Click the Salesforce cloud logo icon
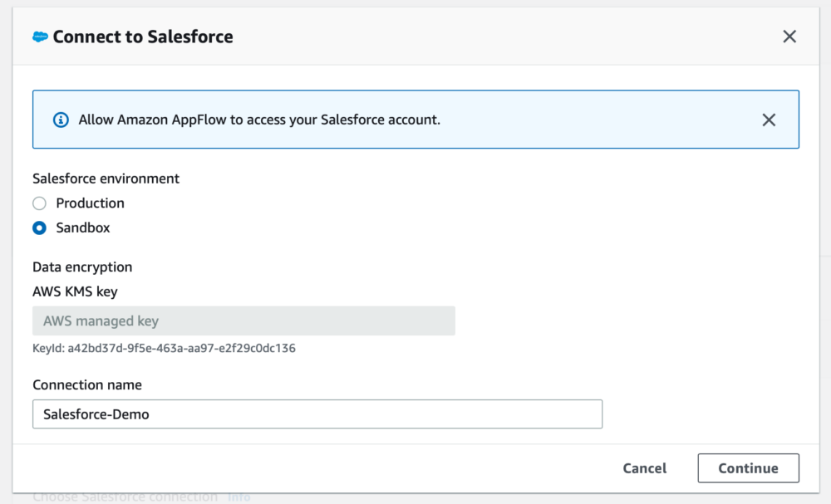The height and width of the screenshot is (504, 831). 40,37
